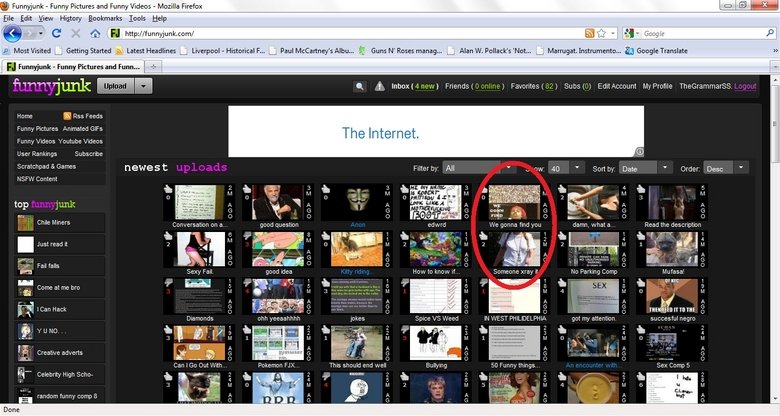Go to the Firefox home page icon

(x=95, y=33)
